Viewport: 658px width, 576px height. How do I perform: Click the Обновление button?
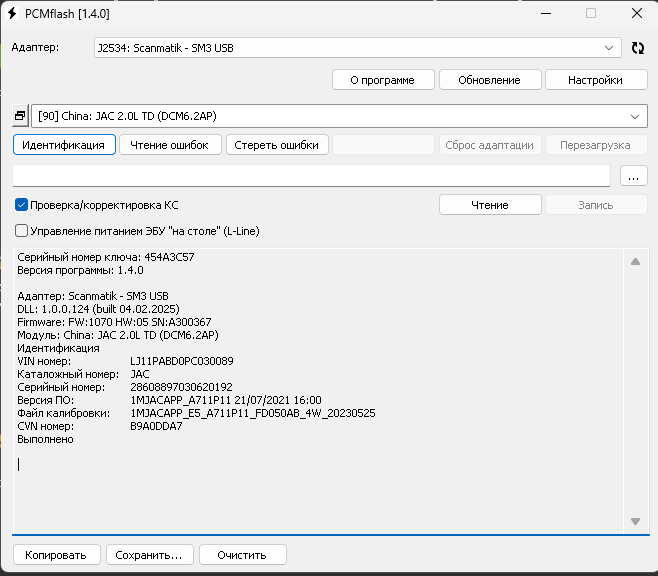(x=489, y=80)
